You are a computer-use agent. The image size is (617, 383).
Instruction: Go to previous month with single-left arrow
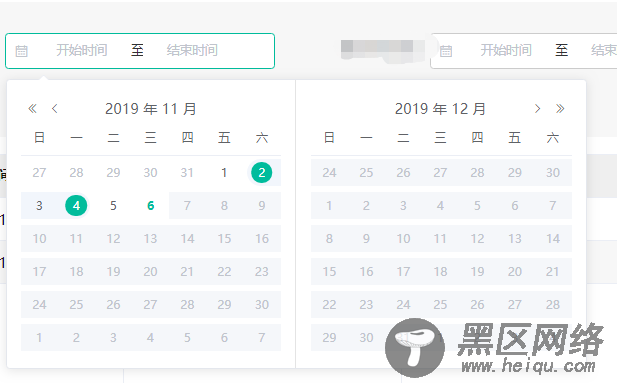tap(55, 108)
